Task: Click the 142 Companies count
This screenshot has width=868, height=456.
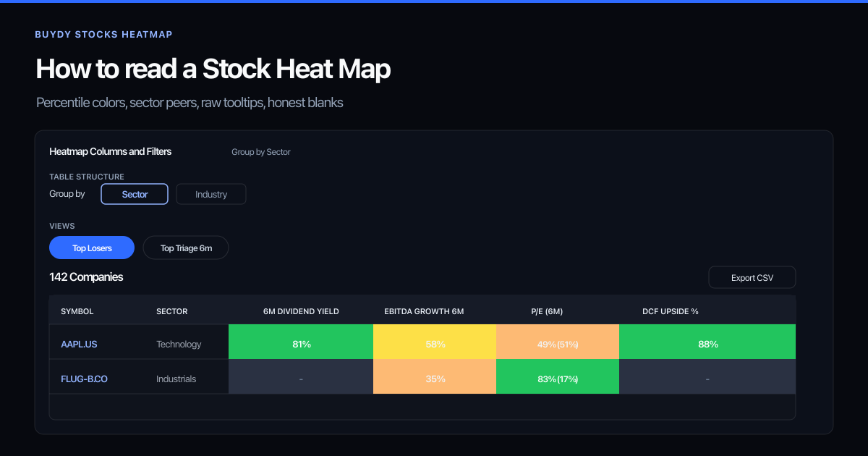Action: click(x=86, y=277)
